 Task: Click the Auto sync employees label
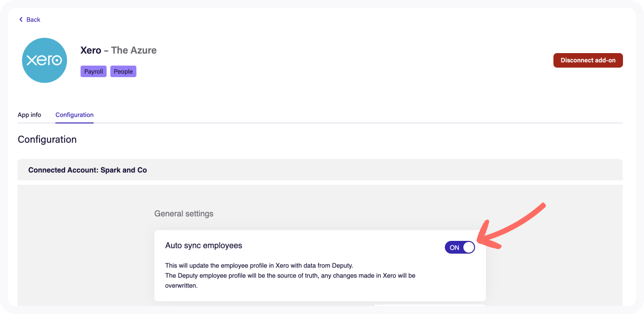pyautogui.click(x=204, y=245)
